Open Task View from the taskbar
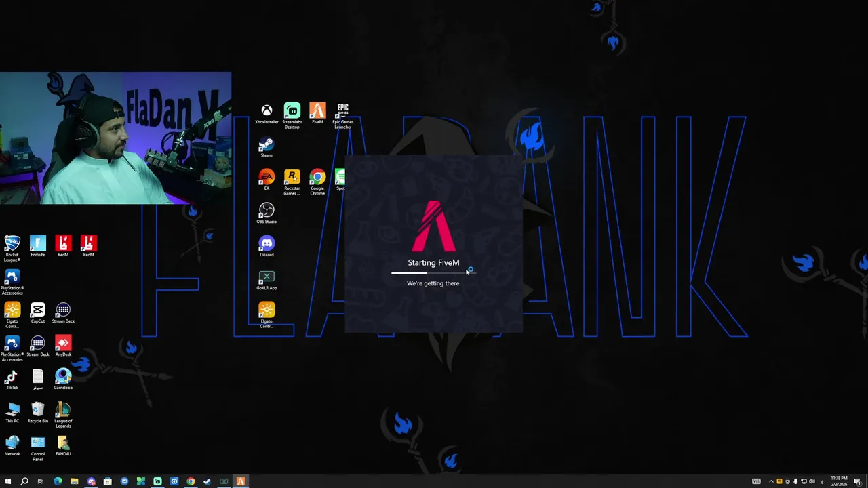The width and height of the screenshot is (868, 488). click(41, 481)
